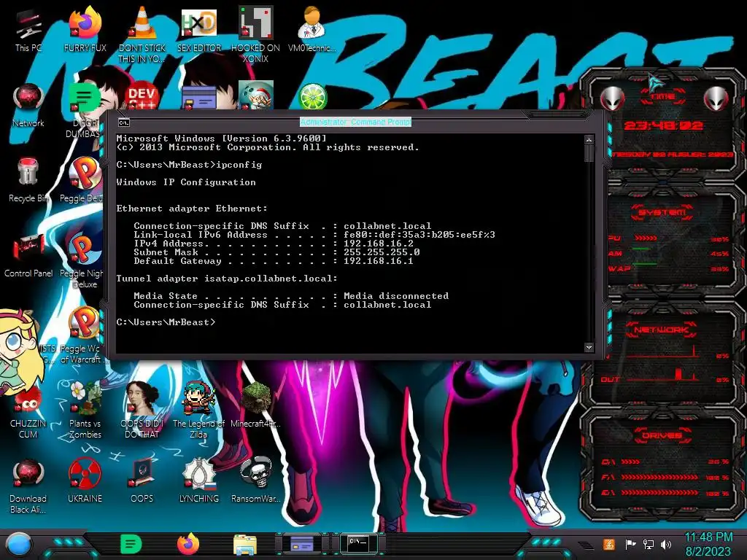Click the "Windows IP Configuration" line
The image size is (747, 560).
point(186,182)
